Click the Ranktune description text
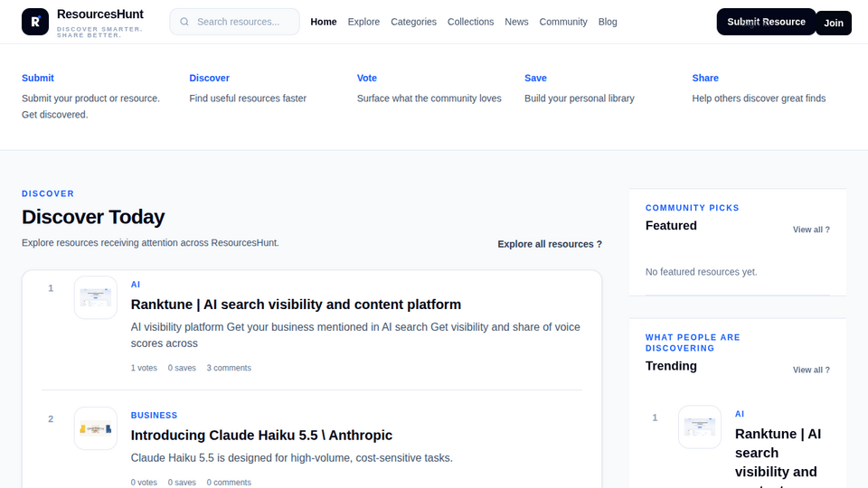Viewport: 868px width, 488px height. click(355, 335)
